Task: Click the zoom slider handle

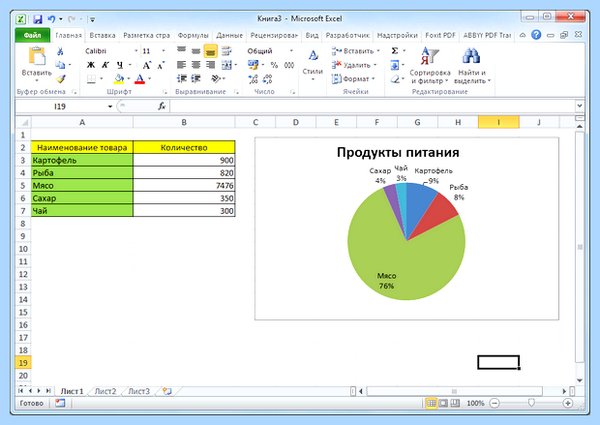Action: 531,403
